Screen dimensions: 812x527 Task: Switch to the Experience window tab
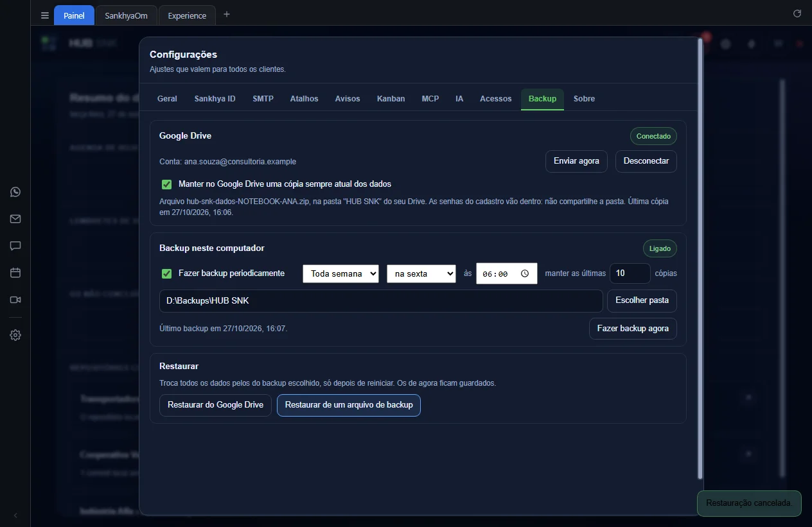(187, 15)
